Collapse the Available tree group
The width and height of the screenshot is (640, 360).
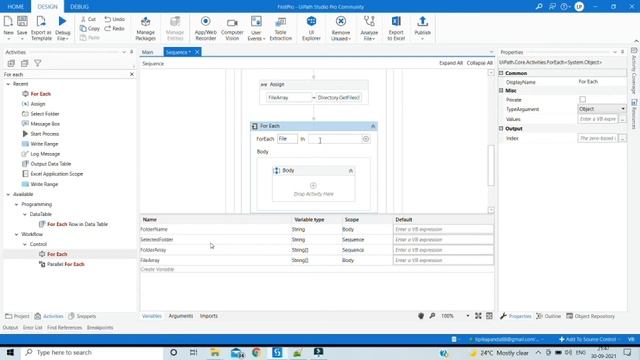tap(8, 194)
